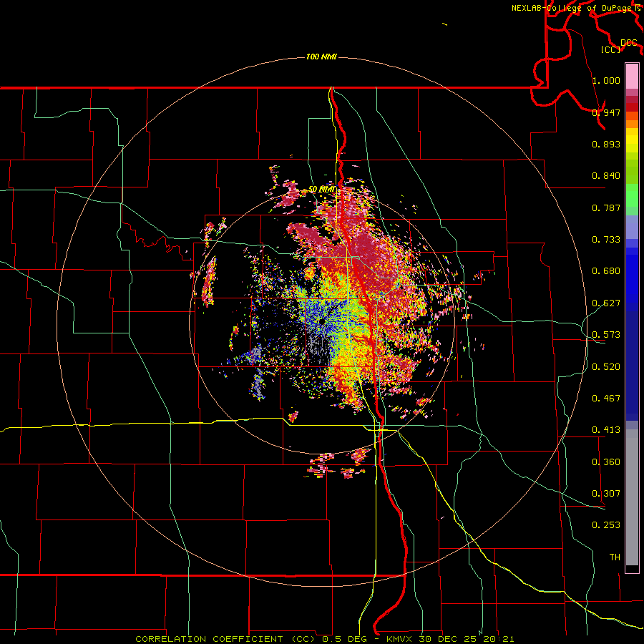Select the 0.253 scale value
Viewport: 644px width, 644px height.
(606, 525)
